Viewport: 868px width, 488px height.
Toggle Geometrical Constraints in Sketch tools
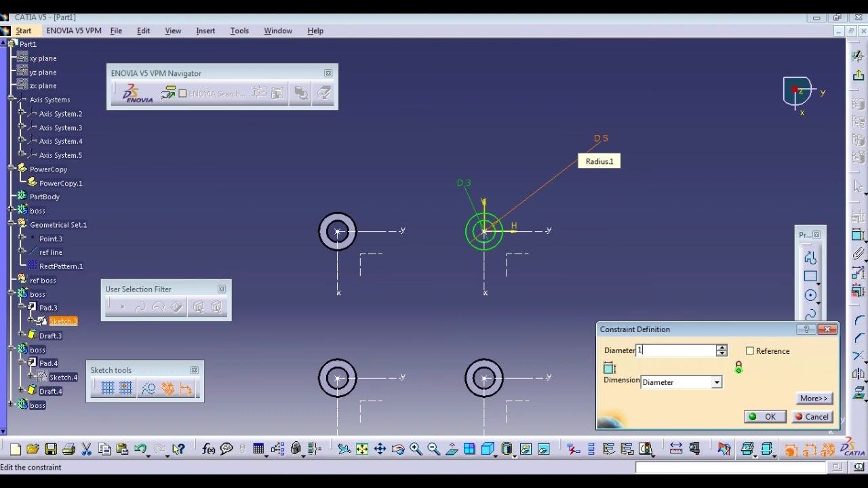tap(167, 388)
